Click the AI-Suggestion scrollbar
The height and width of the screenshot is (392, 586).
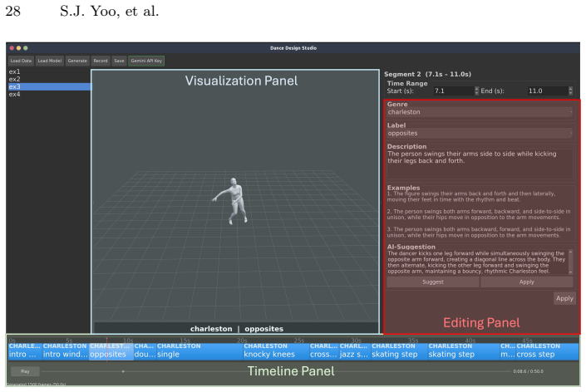571,262
